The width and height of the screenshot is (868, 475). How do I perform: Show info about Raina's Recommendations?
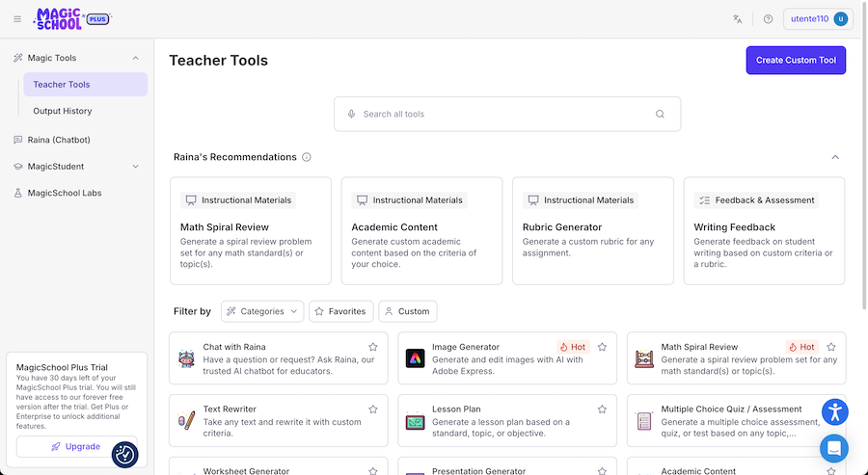tap(306, 157)
